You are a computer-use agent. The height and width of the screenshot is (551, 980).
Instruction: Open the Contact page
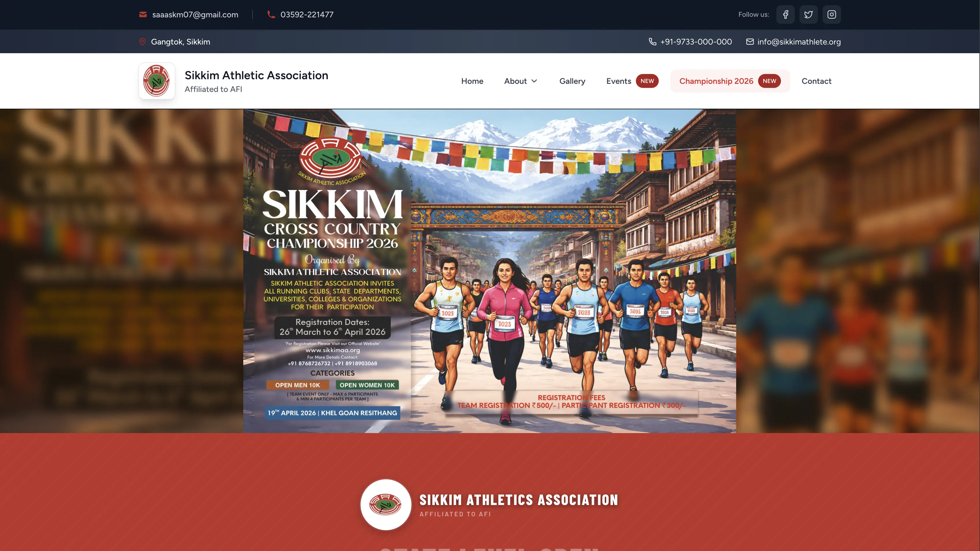click(x=816, y=81)
